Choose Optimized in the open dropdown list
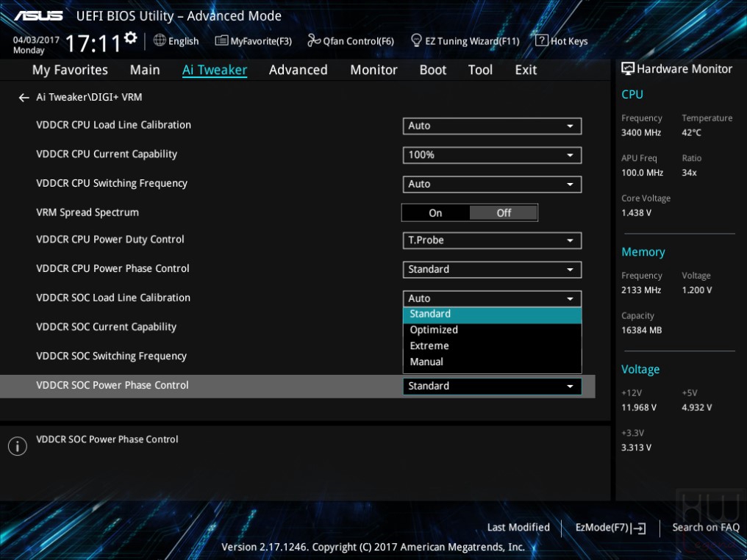The image size is (747, 560). (x=492, y=330)
